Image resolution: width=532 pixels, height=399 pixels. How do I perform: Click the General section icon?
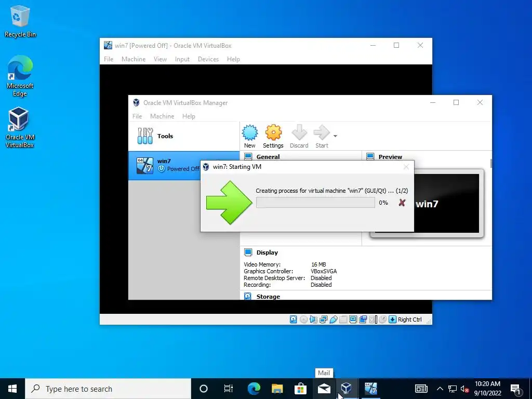pyautogui.click(x=248, y=156)
